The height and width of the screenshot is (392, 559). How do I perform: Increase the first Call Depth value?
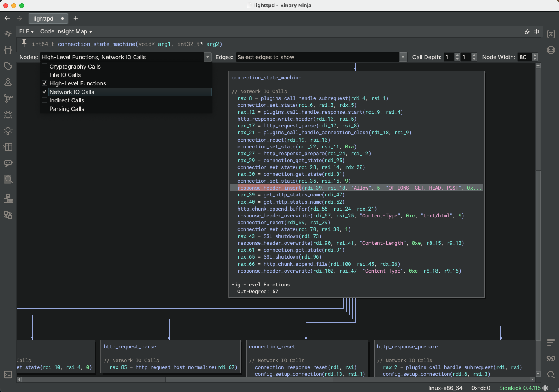pyautogui.click(x=457, y=55)
